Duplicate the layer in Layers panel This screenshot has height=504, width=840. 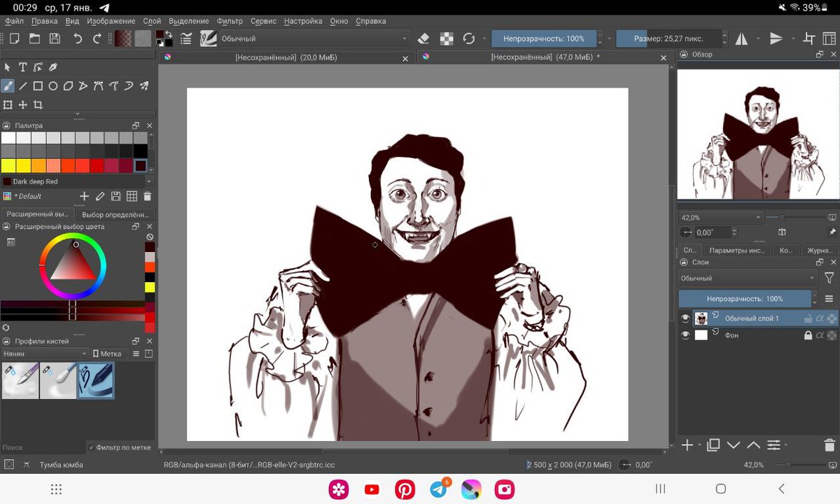713,444
